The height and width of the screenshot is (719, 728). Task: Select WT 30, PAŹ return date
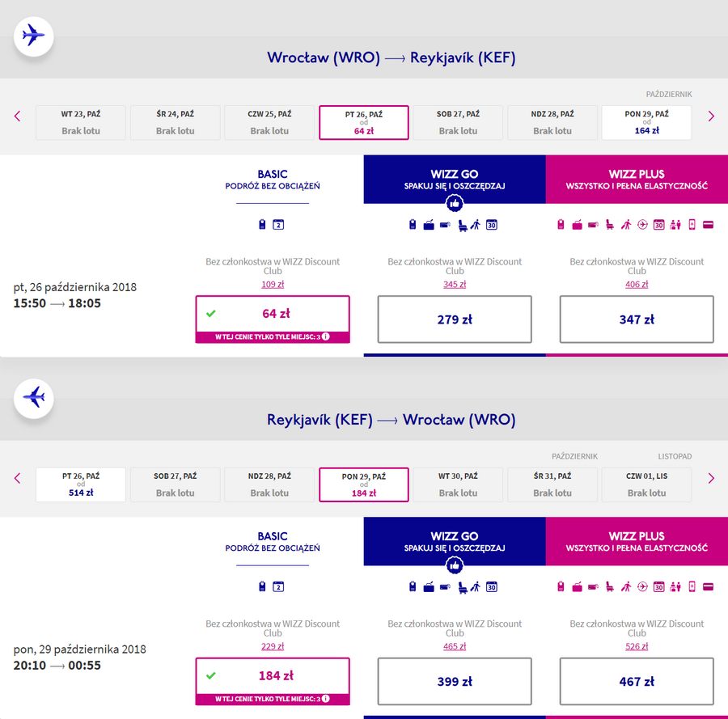click(x=458, y=484)
